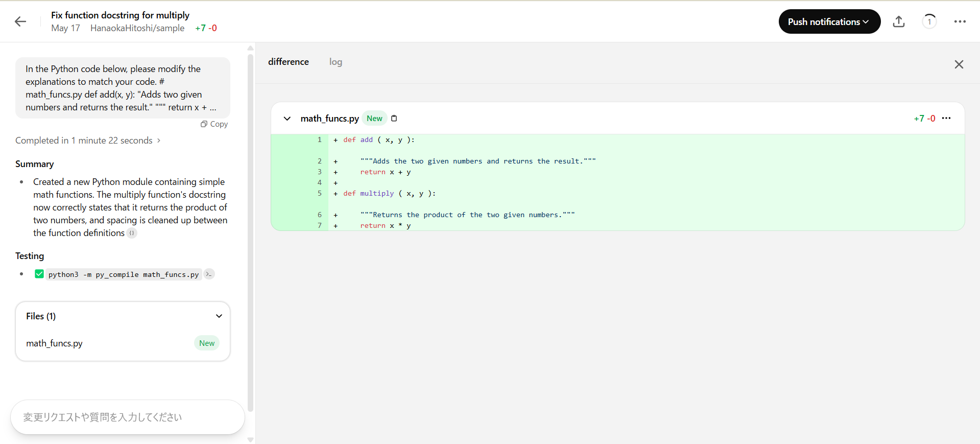Focus the change request input field
This screenshot has height=444, width=980.
click(128, 417)
